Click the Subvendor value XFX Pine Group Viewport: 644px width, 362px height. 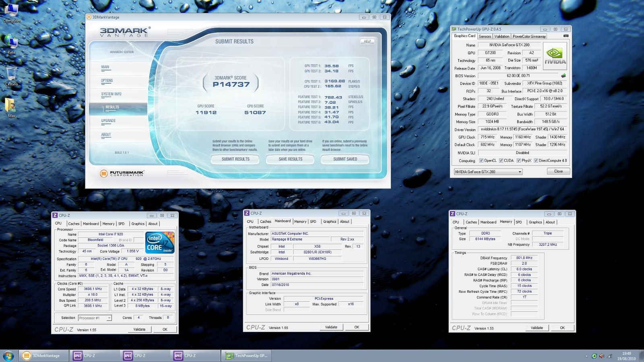(x=545, y=83)
